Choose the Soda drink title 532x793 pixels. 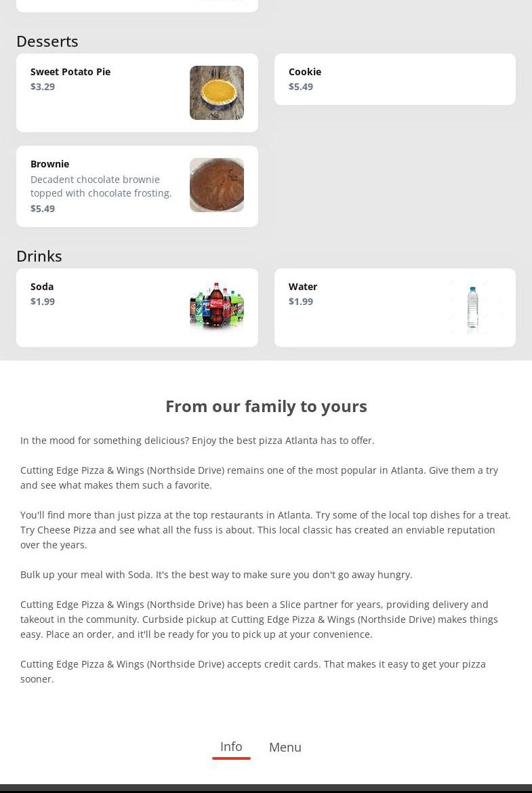click(42, 287)
